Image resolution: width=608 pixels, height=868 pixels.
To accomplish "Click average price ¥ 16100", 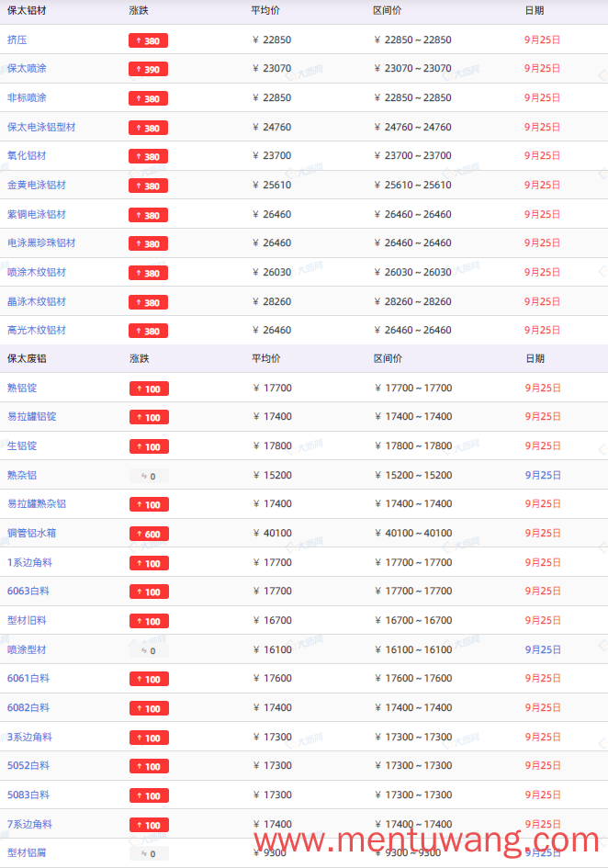I will (x=272, y=650).
